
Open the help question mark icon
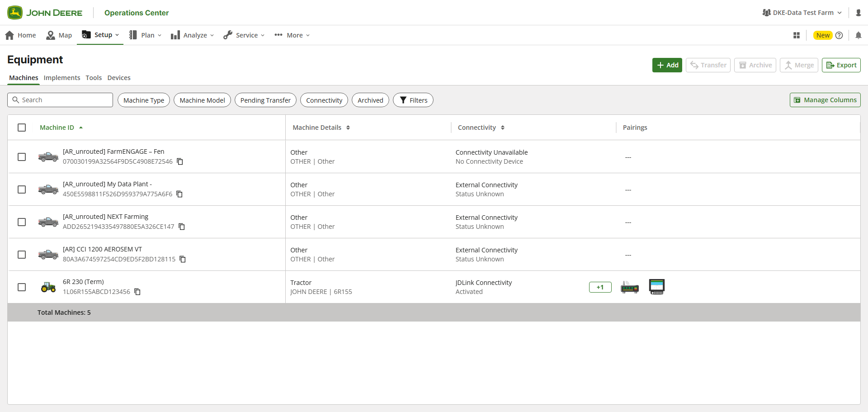(x=839, y=35)
